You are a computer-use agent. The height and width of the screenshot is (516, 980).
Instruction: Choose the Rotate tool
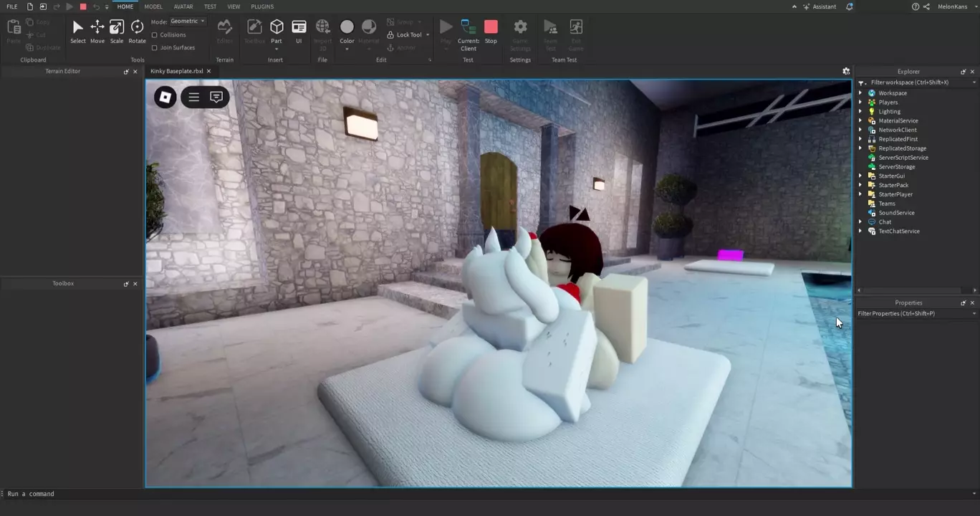click(x=137, y=29)
